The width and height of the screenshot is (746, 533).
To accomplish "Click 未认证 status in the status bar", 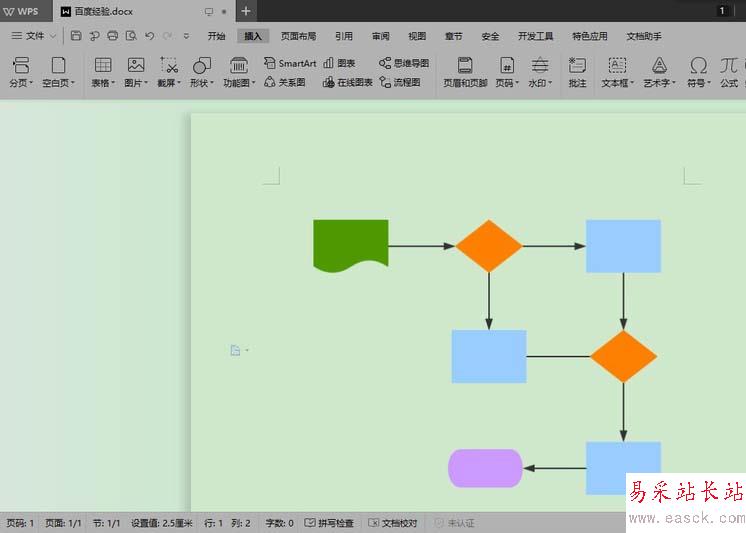I will point(455,523).
